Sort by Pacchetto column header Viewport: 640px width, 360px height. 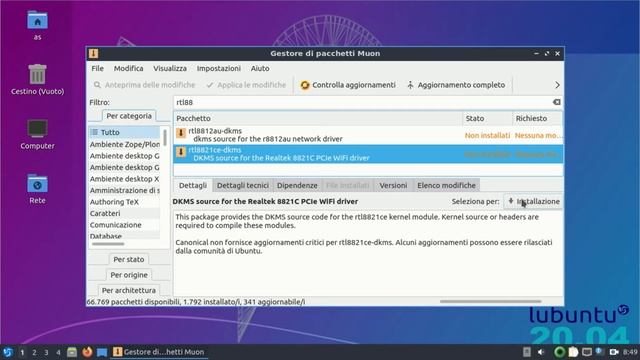pos(318,118)
